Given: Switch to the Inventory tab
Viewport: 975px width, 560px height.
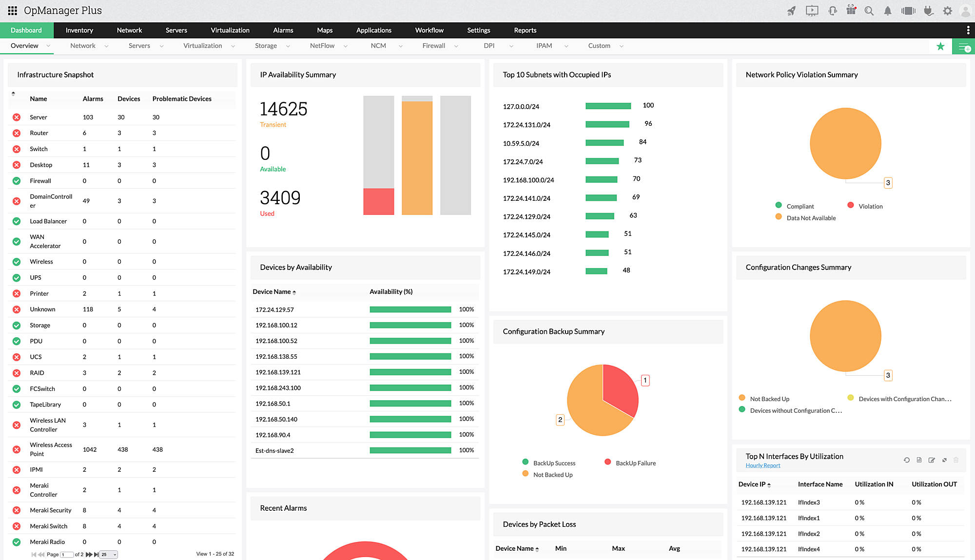Looking at the screenshot, I should (x=79, y=30).
